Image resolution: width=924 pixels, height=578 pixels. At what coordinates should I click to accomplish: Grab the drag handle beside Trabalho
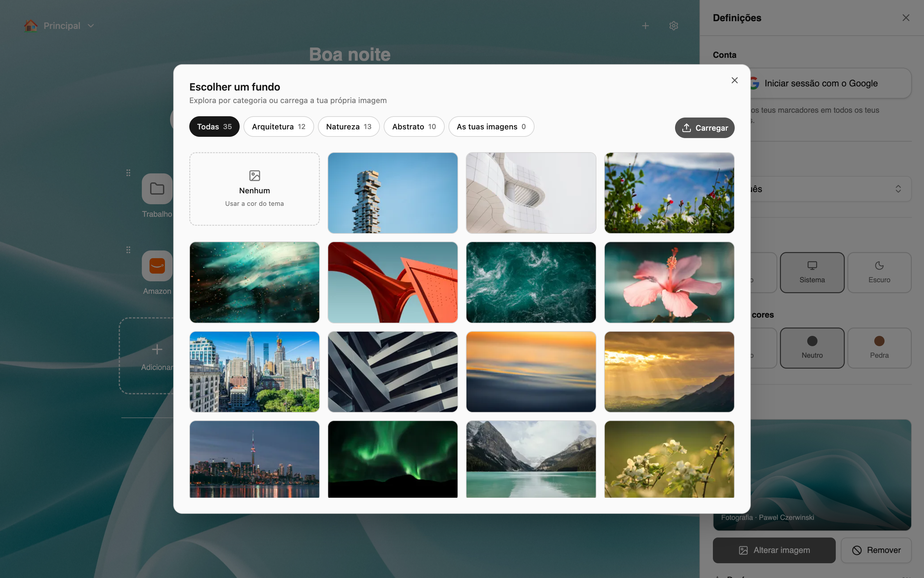pyautogui.click(x=128, y=173)
